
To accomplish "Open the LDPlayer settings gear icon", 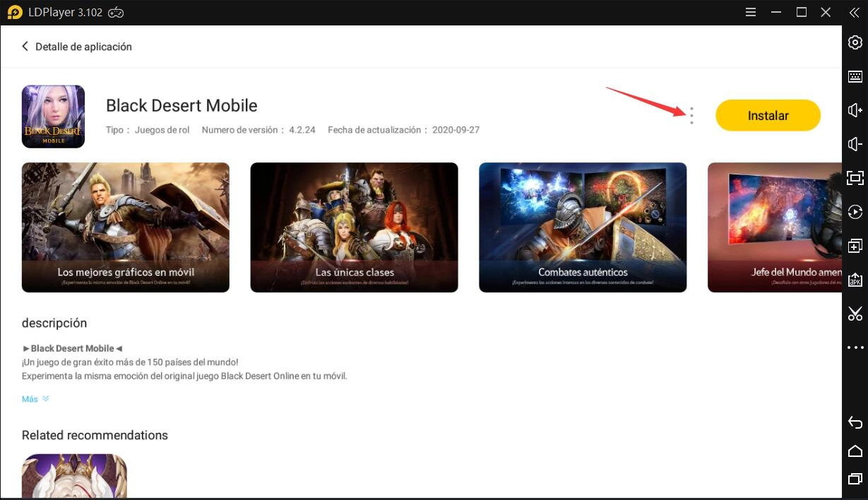I will coord(855,42).
